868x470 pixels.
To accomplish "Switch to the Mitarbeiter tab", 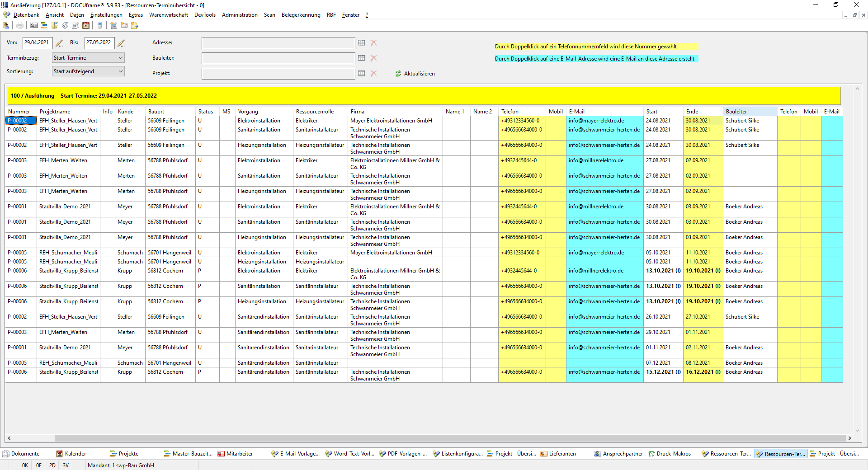I will click(235, 454).
